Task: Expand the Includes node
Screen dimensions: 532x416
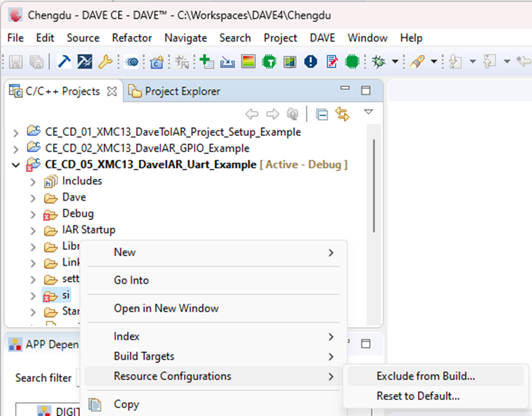Action: tap(33, 181)
